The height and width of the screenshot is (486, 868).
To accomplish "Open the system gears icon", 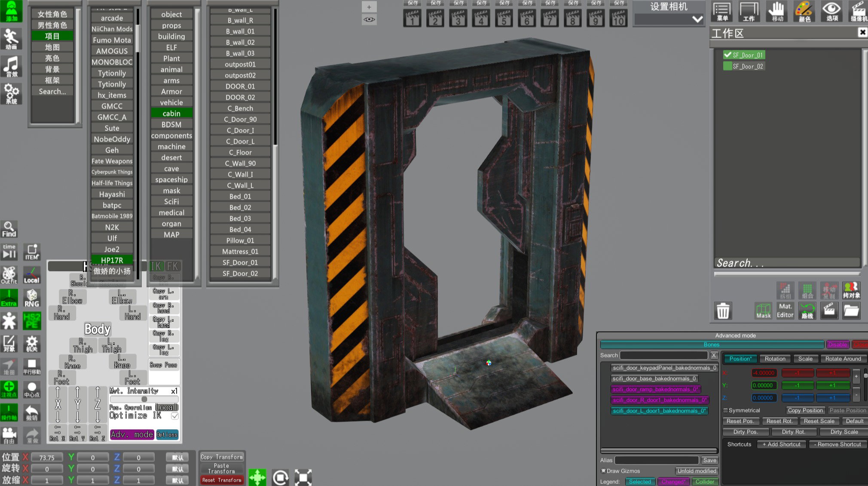I will 11,94.
